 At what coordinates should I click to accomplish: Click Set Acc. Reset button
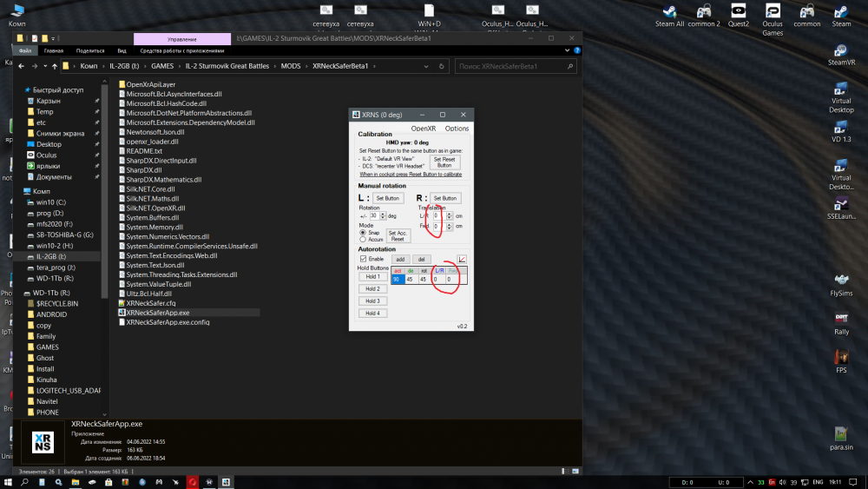(398, 236)
